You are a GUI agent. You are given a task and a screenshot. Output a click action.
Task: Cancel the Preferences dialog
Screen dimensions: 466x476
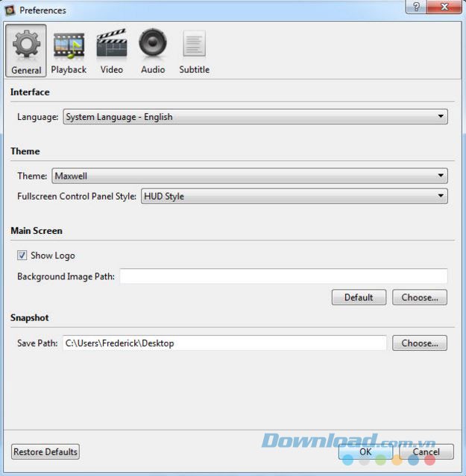click(426, 451)
